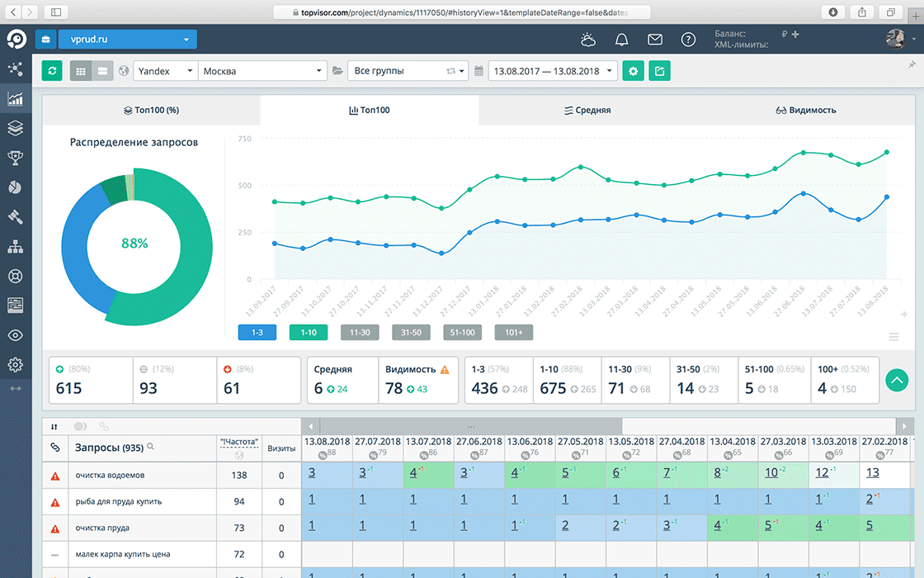The height and width of the screenshot is (578, 924).
Task: Open sidebar settings gear icon
Action: pyautogui.click(x=15, y=364)
